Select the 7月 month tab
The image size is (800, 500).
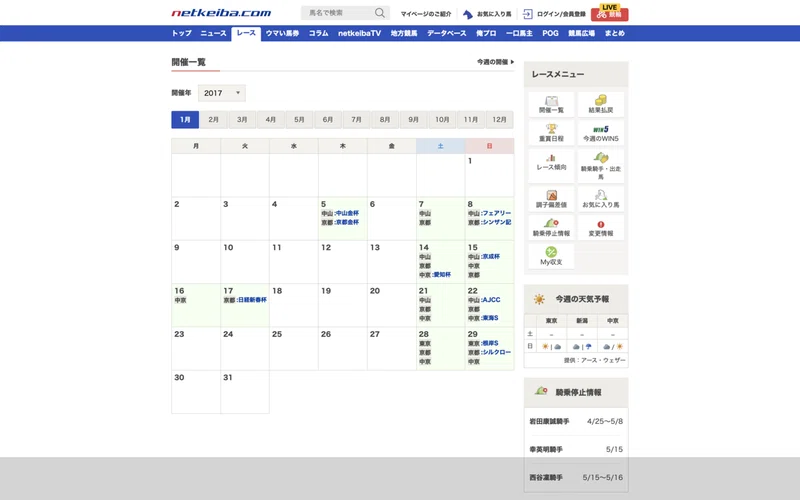(x=356, y=119)
